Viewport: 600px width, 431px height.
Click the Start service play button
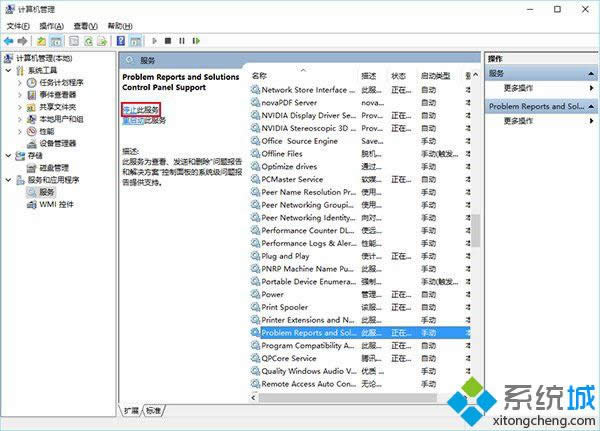tap(154, 41)
